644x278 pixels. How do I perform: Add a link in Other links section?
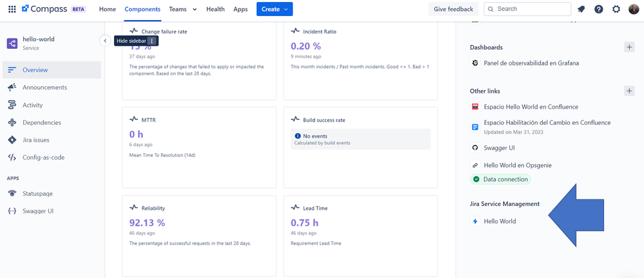[629, 91]
